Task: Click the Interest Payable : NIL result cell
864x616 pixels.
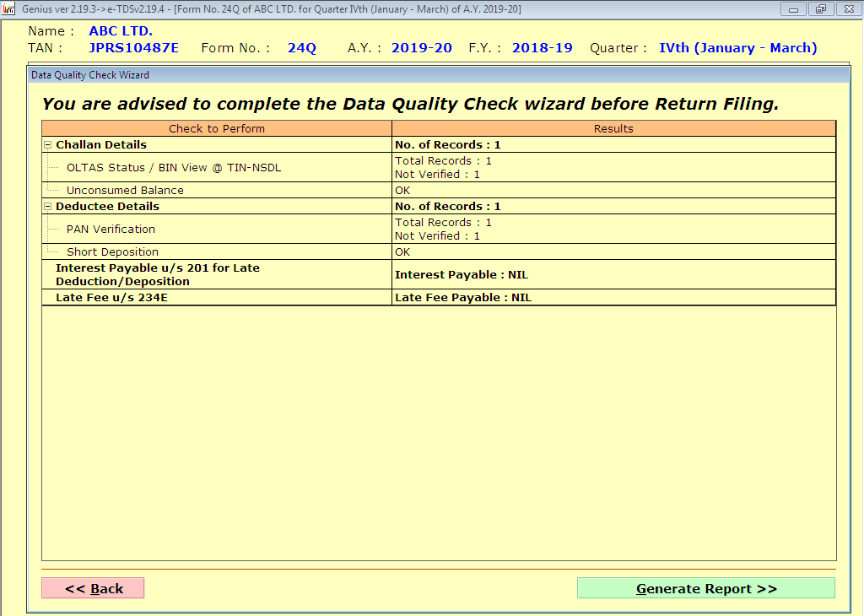Action: 462,275
